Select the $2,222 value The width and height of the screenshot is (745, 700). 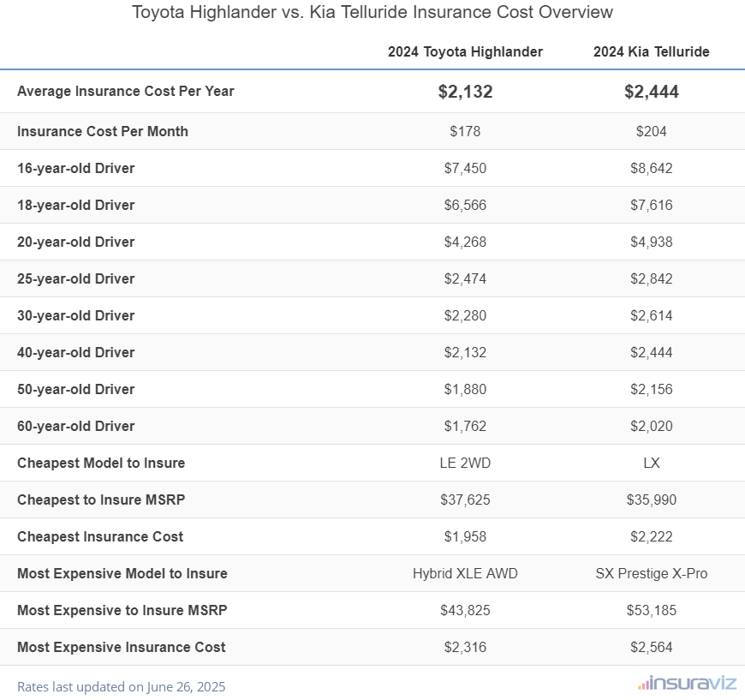pos(652,536)
